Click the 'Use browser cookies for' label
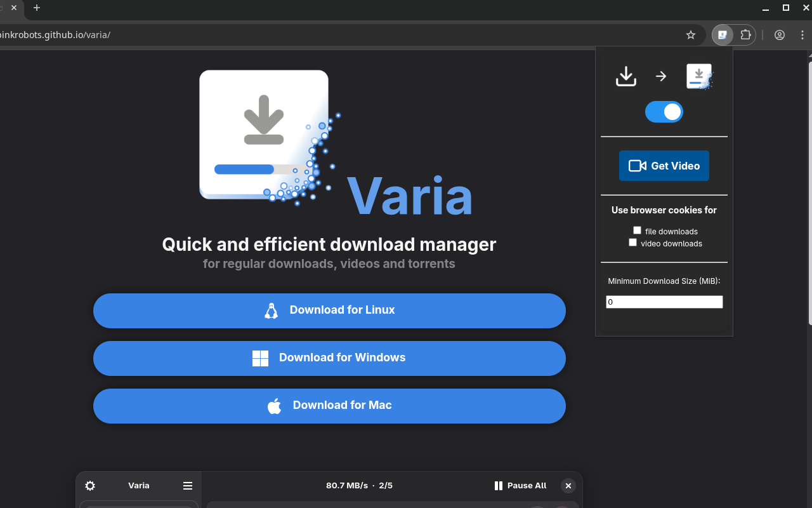The height and width of the screenshot is (508, 812). 664,210
